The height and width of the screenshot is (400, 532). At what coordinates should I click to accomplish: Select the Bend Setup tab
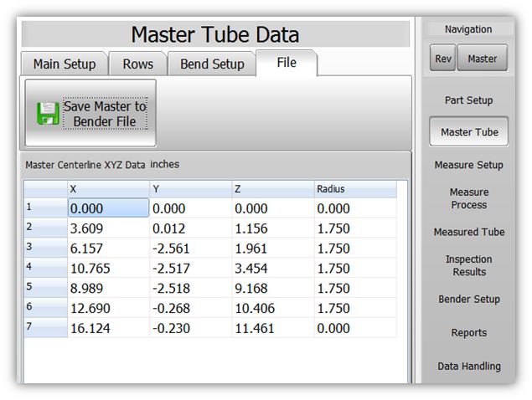point(211,64)
